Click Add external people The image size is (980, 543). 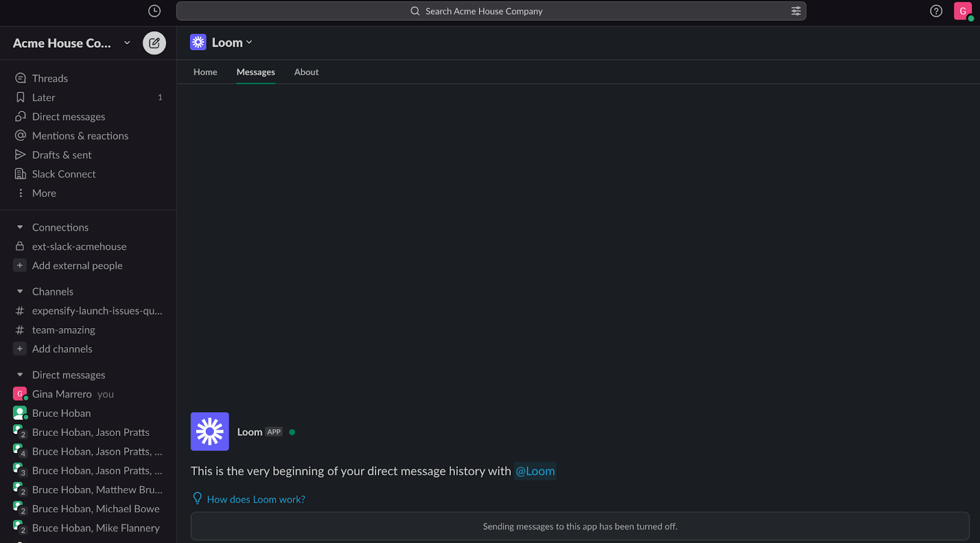(x=77, y=265)
